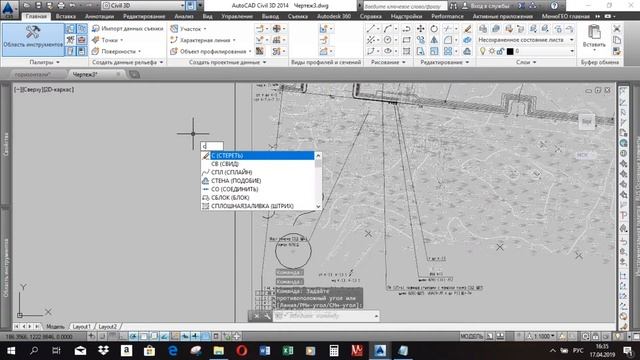Select the Mirror tool
This screenshot has height=360, width=640.
(434, 40)
